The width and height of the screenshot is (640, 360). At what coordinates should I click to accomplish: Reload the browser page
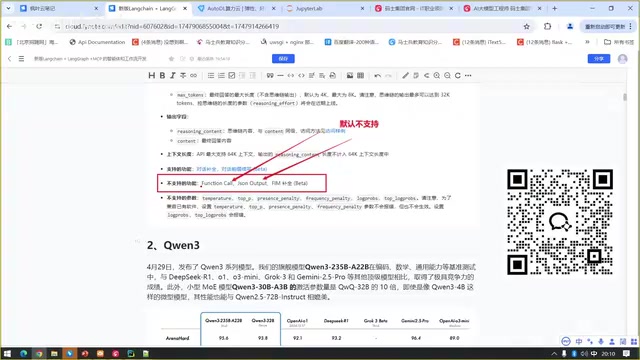click(39, 26)
